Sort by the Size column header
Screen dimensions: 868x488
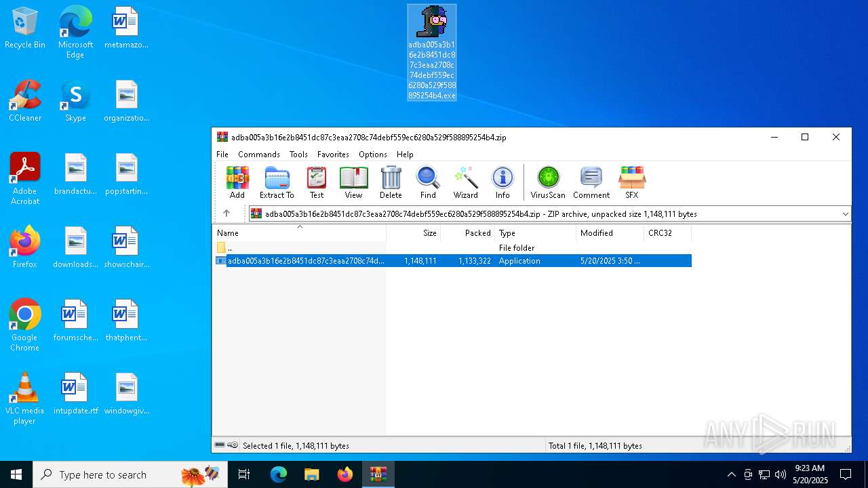point(414,232)
